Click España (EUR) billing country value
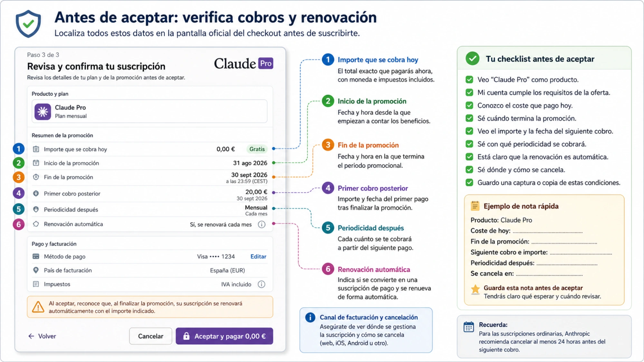 point(227,270)
